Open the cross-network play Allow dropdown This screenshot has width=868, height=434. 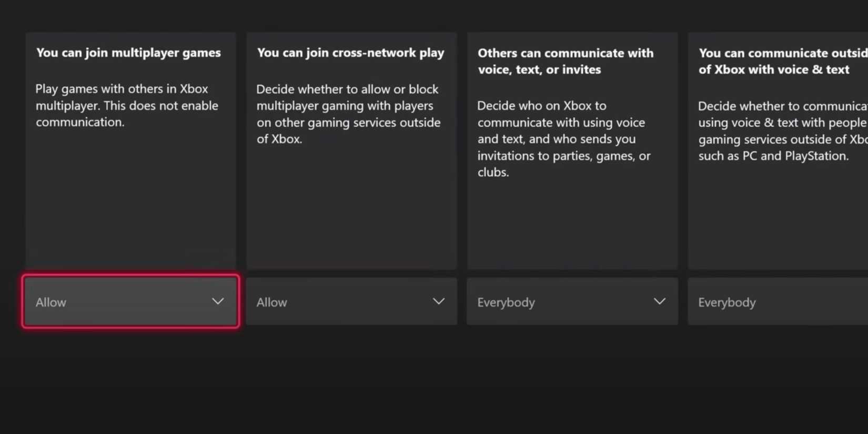click(x=351, y=301)
